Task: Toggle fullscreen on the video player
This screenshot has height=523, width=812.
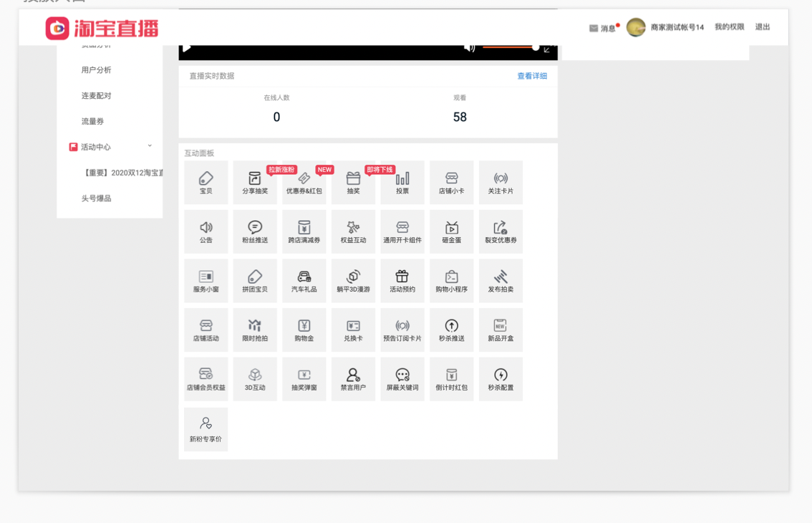Action: click(x=547, y=49)
